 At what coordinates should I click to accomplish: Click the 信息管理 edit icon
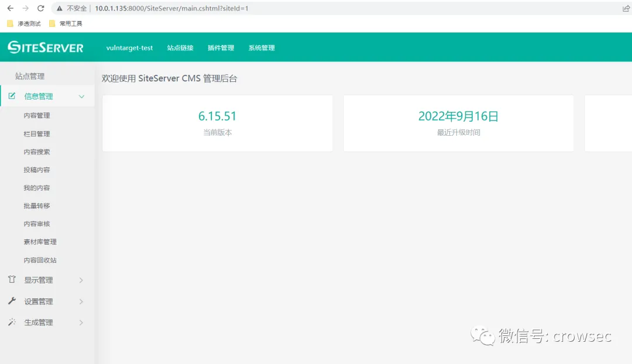pos(12,96)
